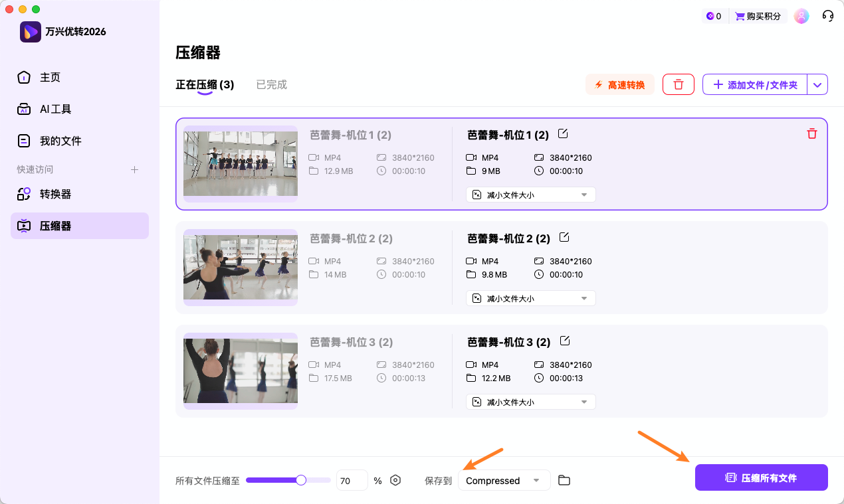Image resolution: width=844 pixels, height=504 pixels.
Task: Switch to the 已完成 tab
Action: click(x=271, y=84)
